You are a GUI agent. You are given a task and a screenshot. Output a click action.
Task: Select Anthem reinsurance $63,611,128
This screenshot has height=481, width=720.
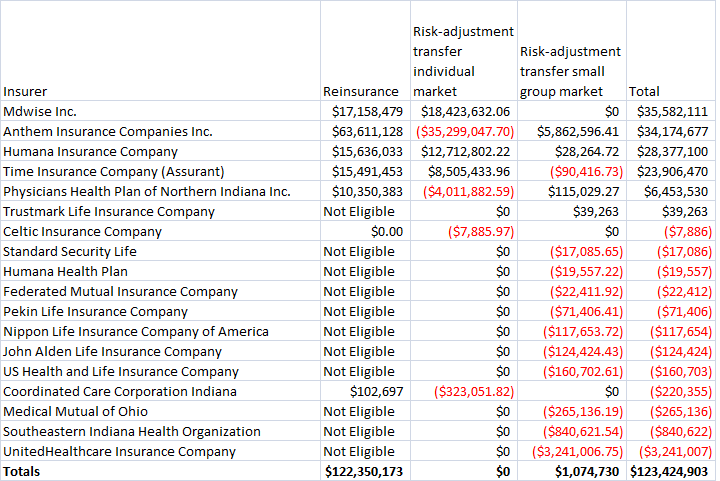click(365, 131)
